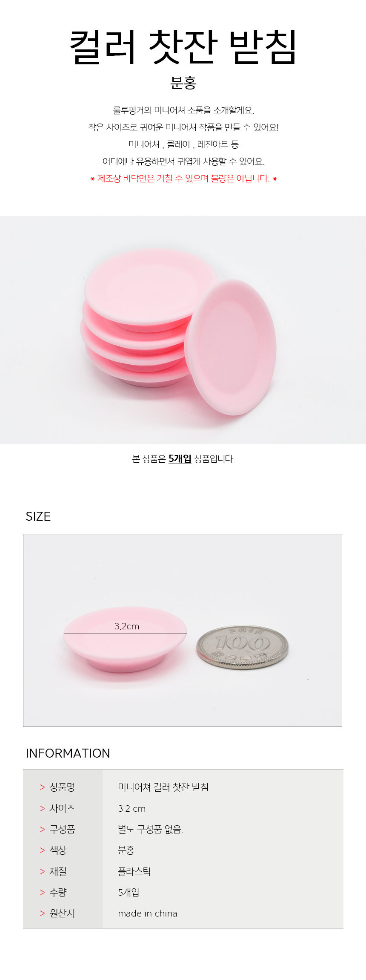Click the INFORMATION section heading

(x=68, y=753)
